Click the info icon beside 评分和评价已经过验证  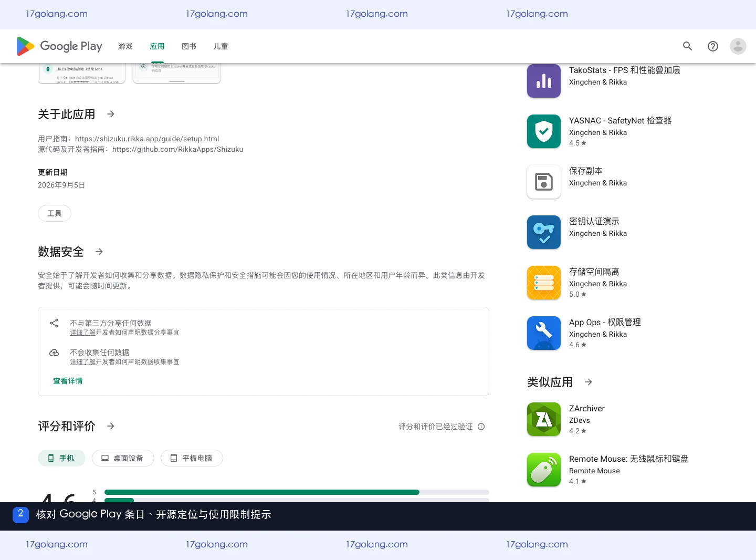click(481, 427)
